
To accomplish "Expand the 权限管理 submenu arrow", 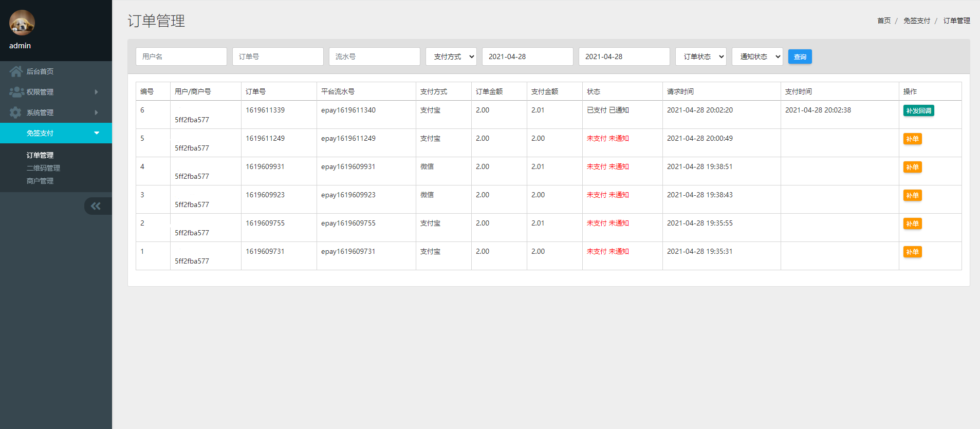I will tap(96, 92).
